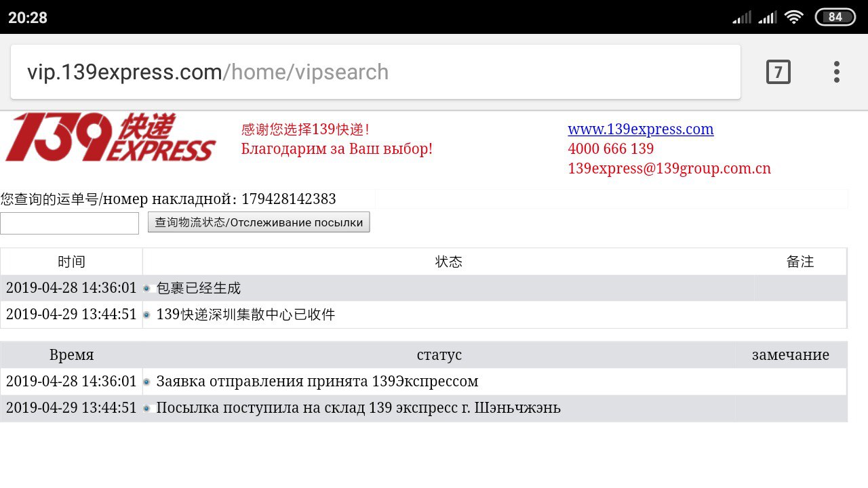Select email 139express@139group.com.cn
Screen dimensions: 868x488
[669, 168]
